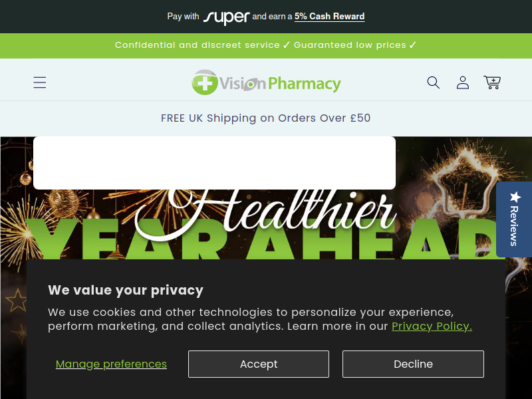This screenshot has width=532, height=399.
Task: Open the Reviews side tab
Action: [x=514, y=219]
